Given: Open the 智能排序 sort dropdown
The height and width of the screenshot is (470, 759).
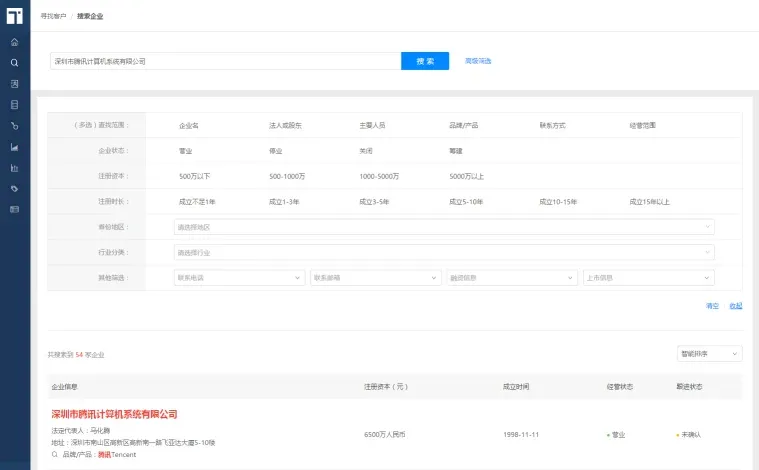Looking at the screenshot, I should point(709,354).
